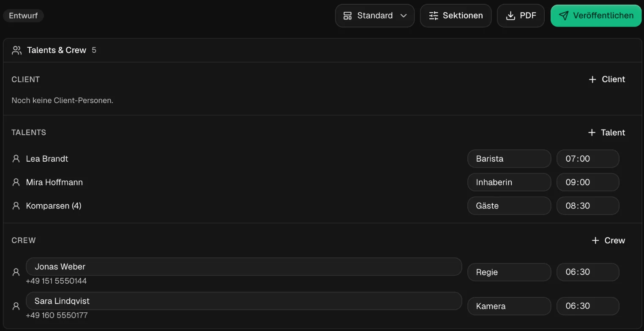Open the Standard layout dropdown
The width and height of the screenshot is (644, 331).
[375, 16]
